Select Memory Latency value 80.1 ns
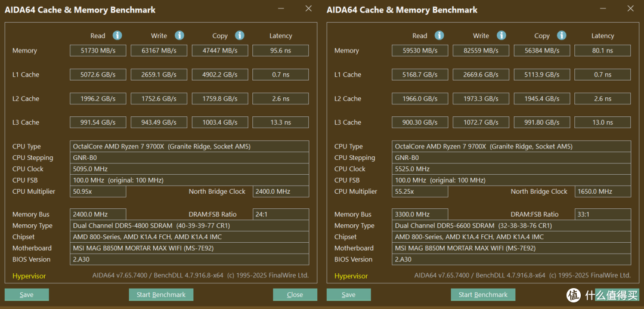Viewport: 644px width, 309px height. point(602,51)
